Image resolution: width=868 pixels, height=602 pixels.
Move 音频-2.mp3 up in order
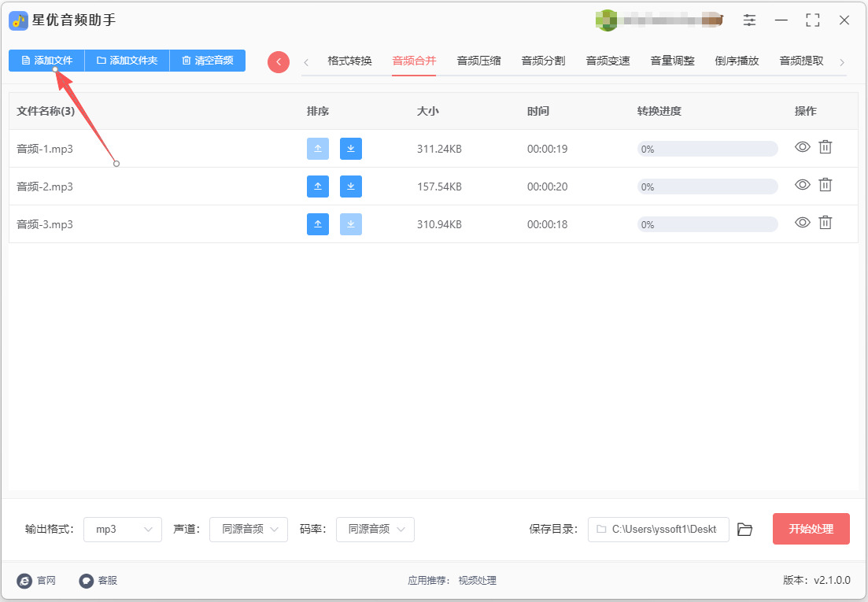point(318,187)
